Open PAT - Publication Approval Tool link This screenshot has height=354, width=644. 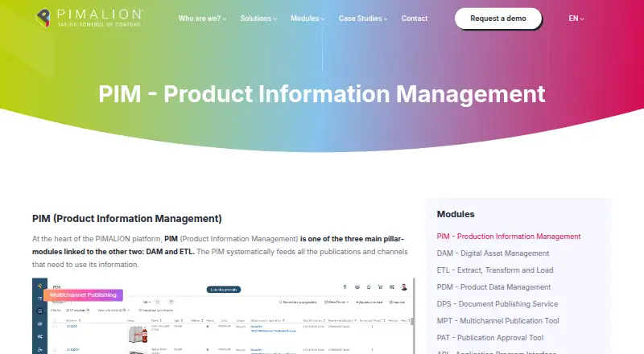click(490, 338)
